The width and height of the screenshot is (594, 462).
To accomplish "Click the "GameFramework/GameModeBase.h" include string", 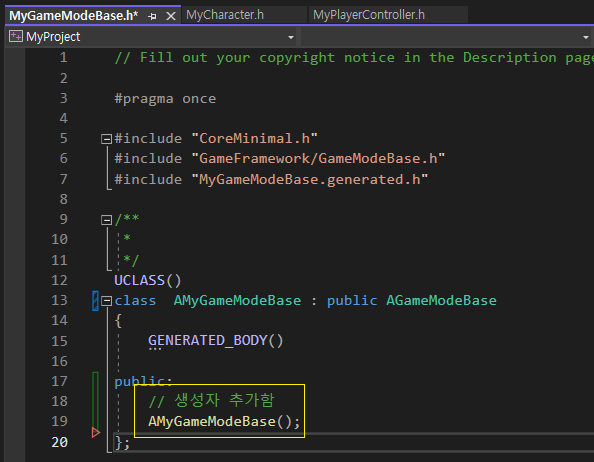I will coord(318,159).
